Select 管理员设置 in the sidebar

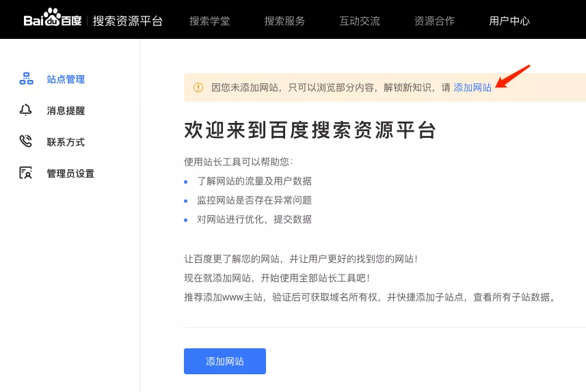tap(70, 173)
